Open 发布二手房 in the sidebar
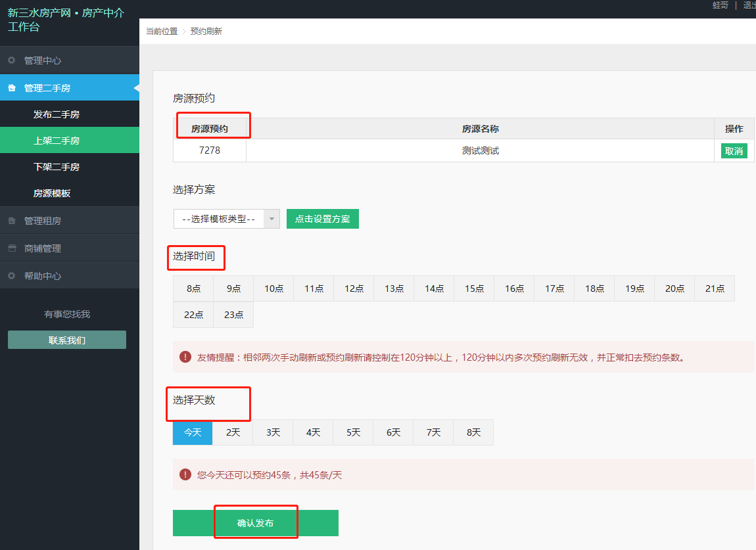Screen dimensions: 756x550 [57, 114]
